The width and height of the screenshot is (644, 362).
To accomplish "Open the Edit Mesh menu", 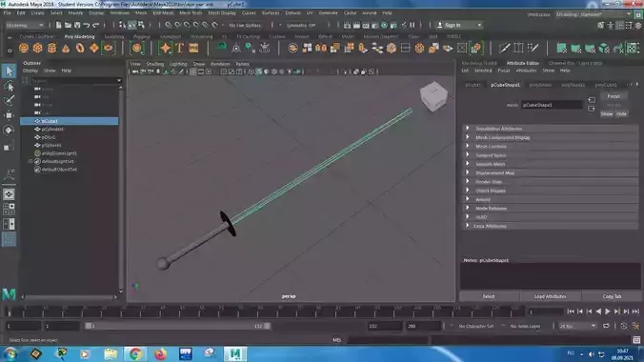I will coord(163,13).
